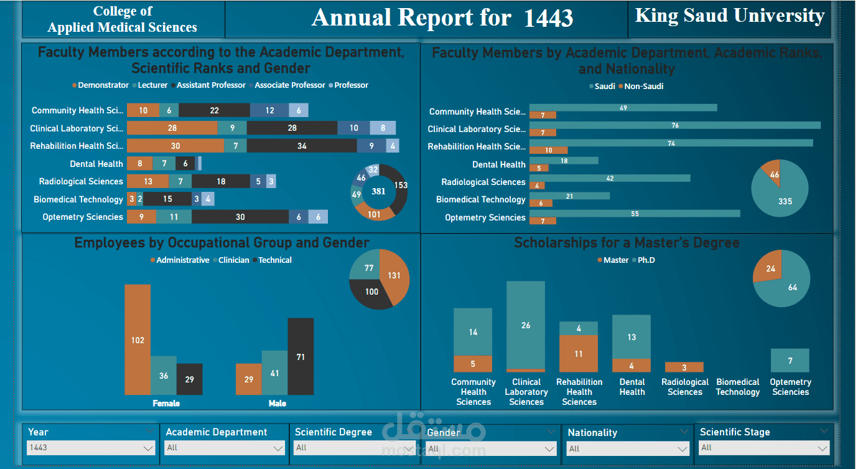Click Radiological Sciences Saudi bar showing 42
Screen dimensions: 868x469
tap(610, 178)
